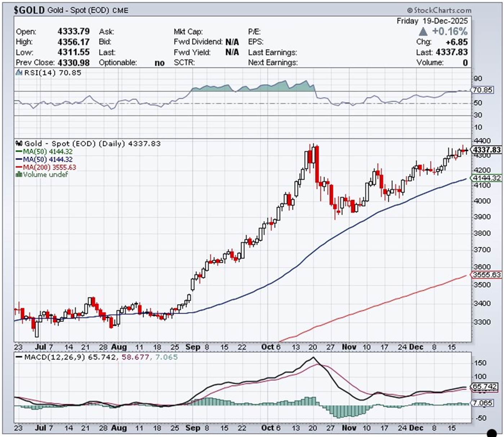504x437 pixels.
Task: Click the 4337.83 last price axis tag
Action: pos(486,150)
